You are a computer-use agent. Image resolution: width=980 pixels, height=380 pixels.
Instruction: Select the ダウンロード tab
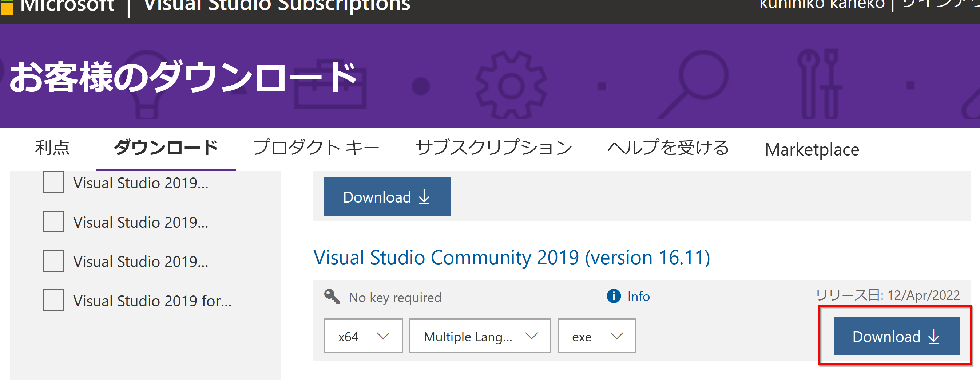pos(166,148)
